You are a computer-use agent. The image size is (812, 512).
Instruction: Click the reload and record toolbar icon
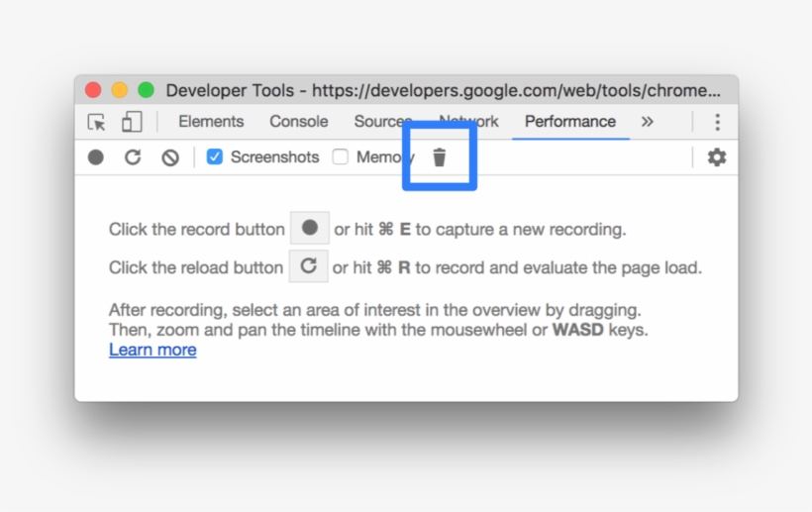click(x=133, y=156)
